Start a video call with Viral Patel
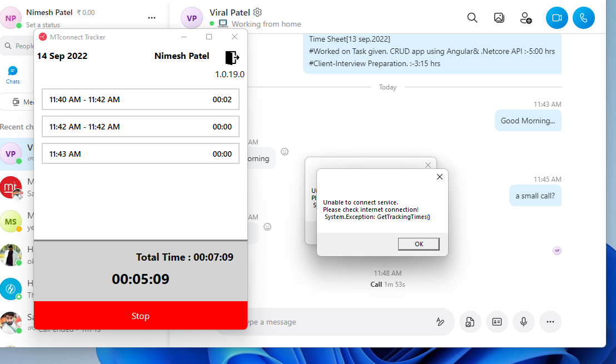This screenshot has width=616, height=364. pos(557,18)
